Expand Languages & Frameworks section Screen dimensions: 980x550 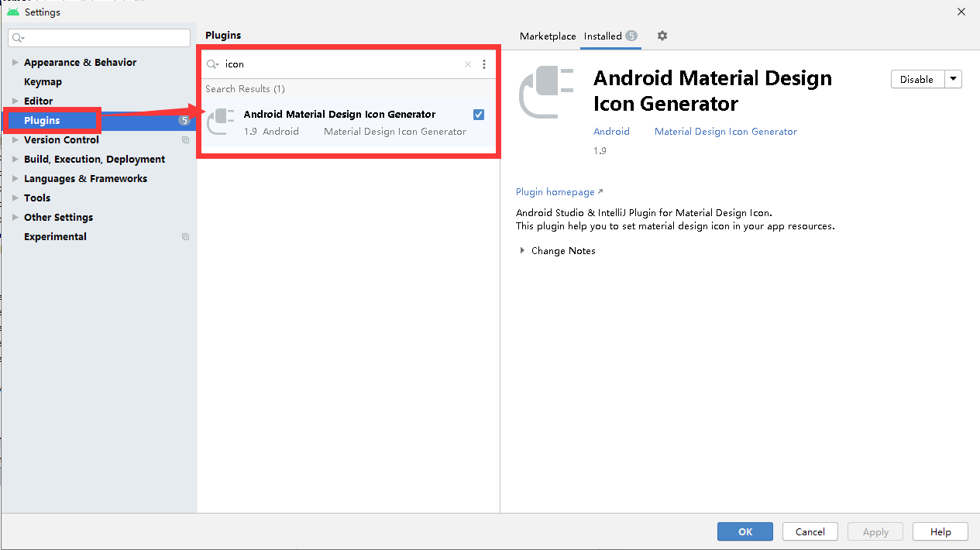[x=15, y=179]
